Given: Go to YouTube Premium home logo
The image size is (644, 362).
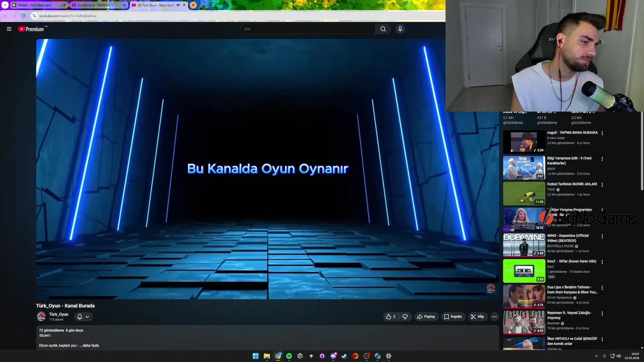Looking at the screenshot, I should tap(32, 29).
